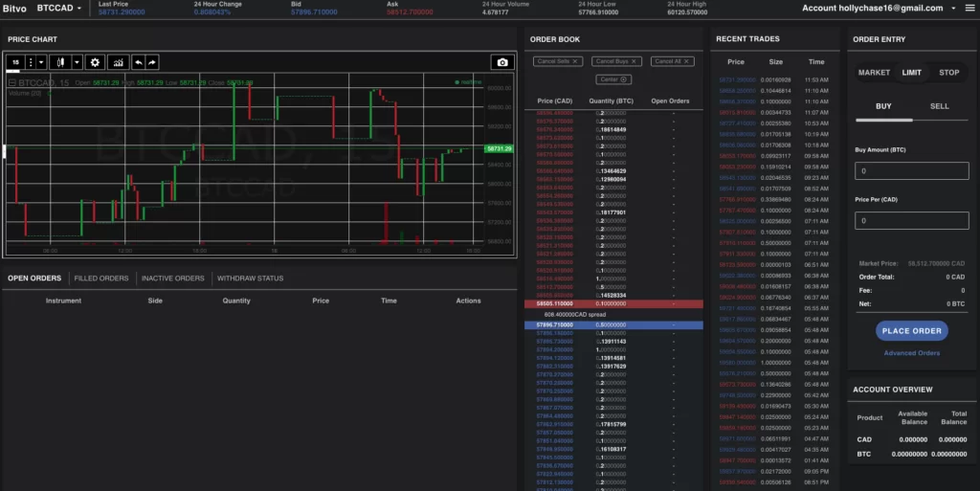The image size is (980, 491).
Task: Open the Filled Orders tab
Action: tap(101, 278)
